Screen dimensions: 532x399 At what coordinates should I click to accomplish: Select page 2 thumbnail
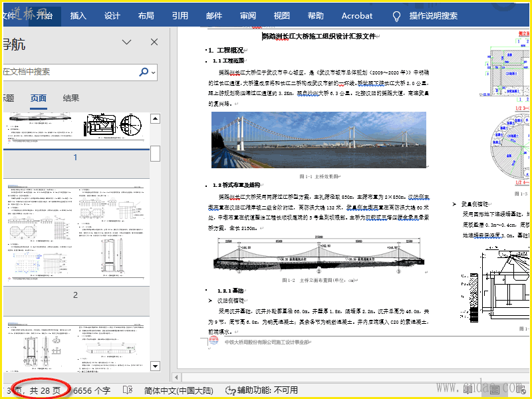[x=76, y=233]
